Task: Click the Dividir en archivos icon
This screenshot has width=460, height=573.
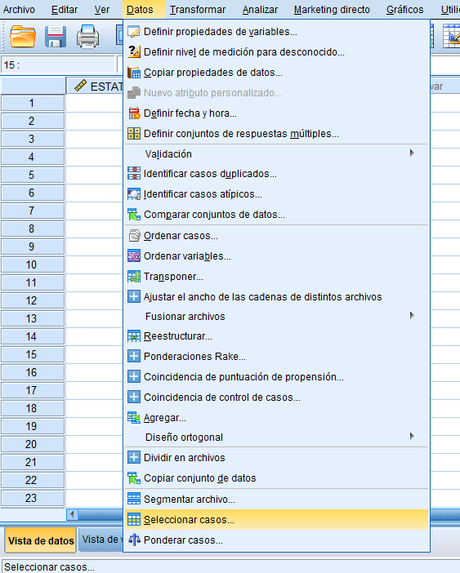Action: (134, 458)
